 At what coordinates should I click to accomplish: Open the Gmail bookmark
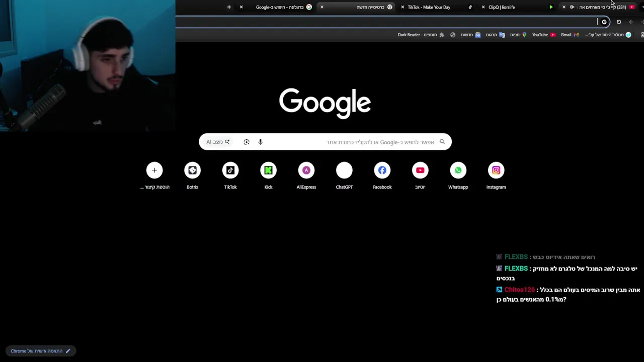[x=570, y=35]
